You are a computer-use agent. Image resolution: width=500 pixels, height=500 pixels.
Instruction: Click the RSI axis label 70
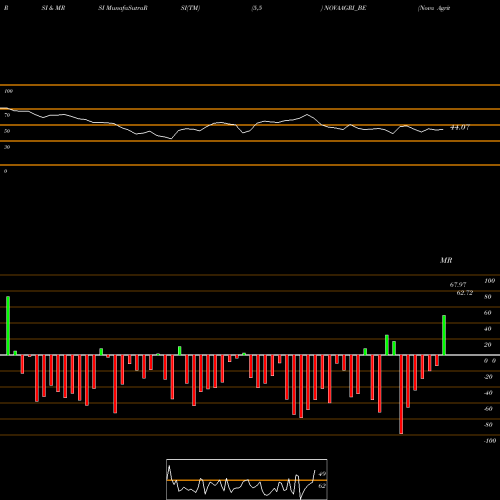point(7,115)
